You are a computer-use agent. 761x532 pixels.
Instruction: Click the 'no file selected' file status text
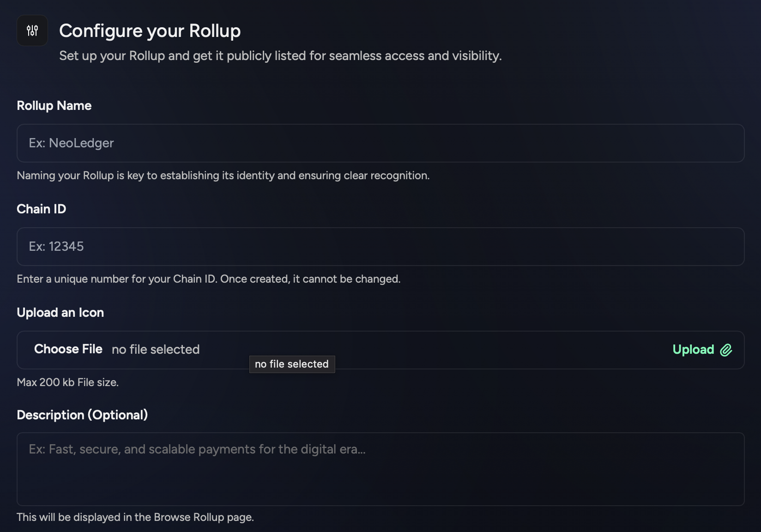tap(156, 350)
